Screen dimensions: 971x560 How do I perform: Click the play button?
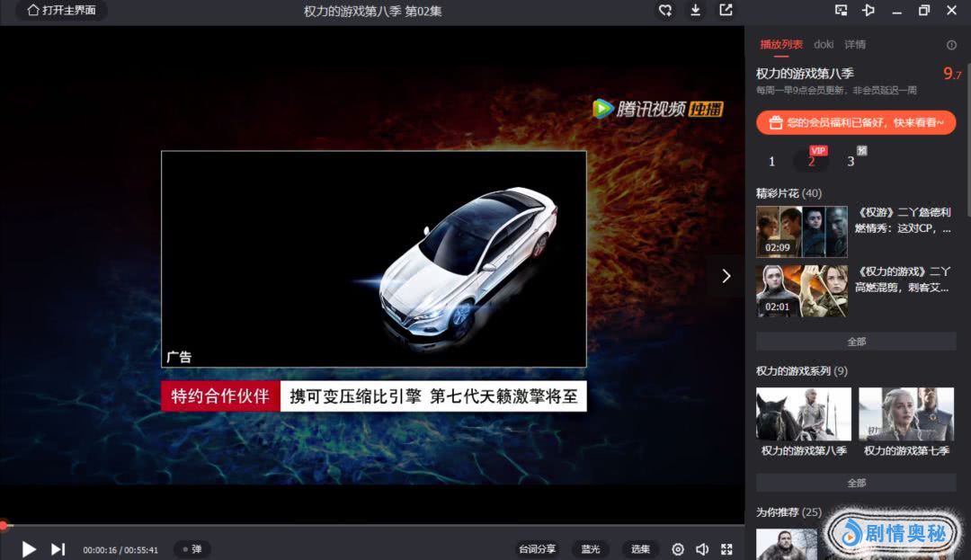[x=29, y=548]
